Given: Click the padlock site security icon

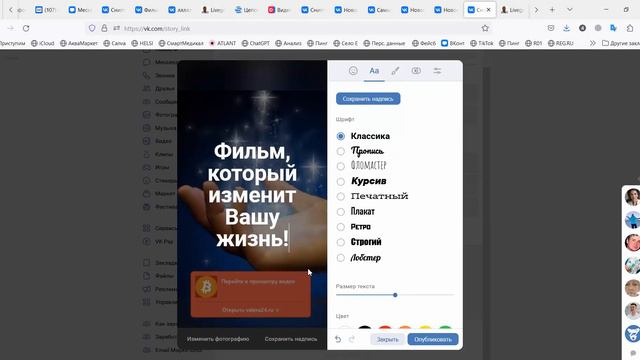Looking at the screenshot, I should 104,28.
